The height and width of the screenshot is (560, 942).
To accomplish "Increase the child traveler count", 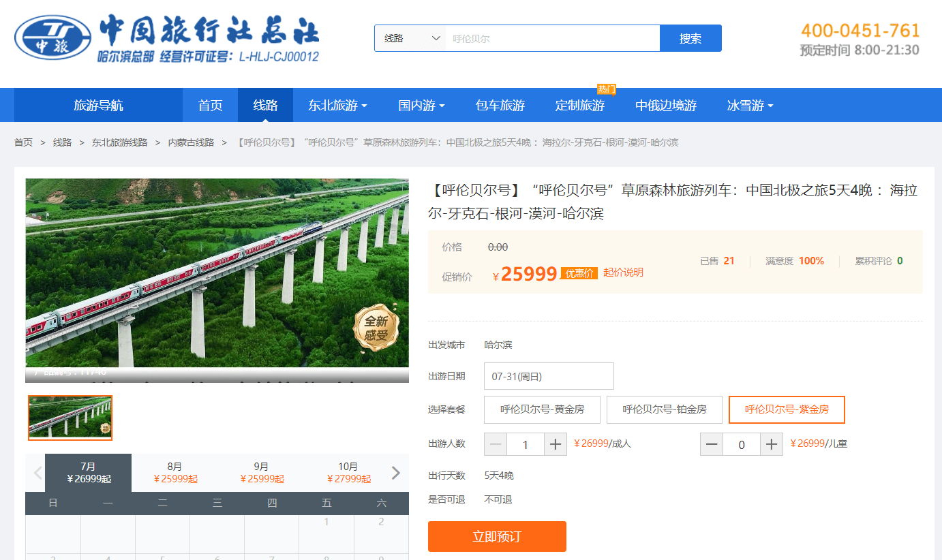I will coord(772,444).
